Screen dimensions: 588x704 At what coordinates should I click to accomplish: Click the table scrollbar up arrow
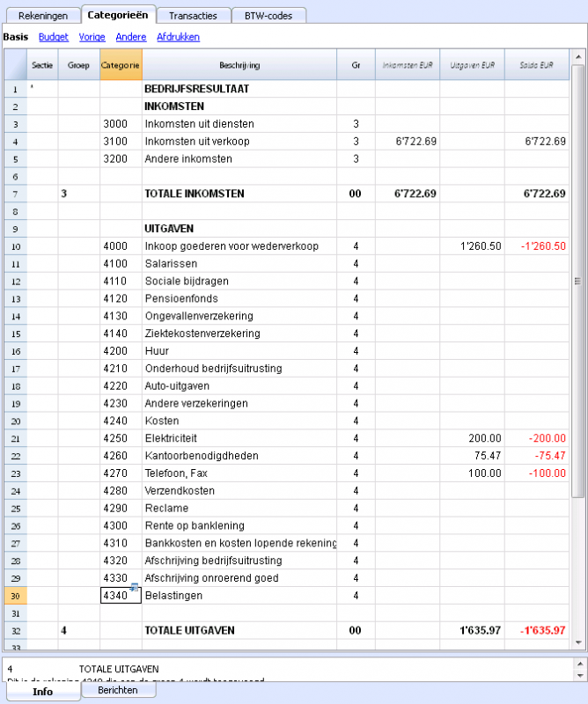tap(578, 57)
